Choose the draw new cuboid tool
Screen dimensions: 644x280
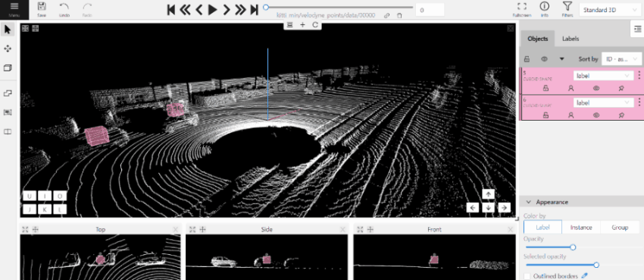8,68
